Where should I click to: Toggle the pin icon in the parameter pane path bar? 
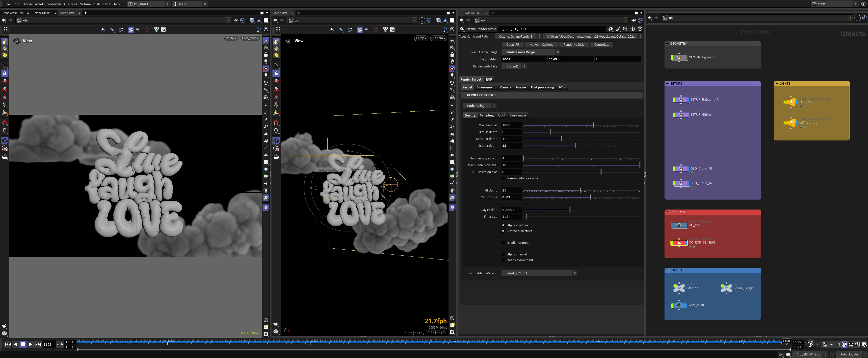click(634, 20)
